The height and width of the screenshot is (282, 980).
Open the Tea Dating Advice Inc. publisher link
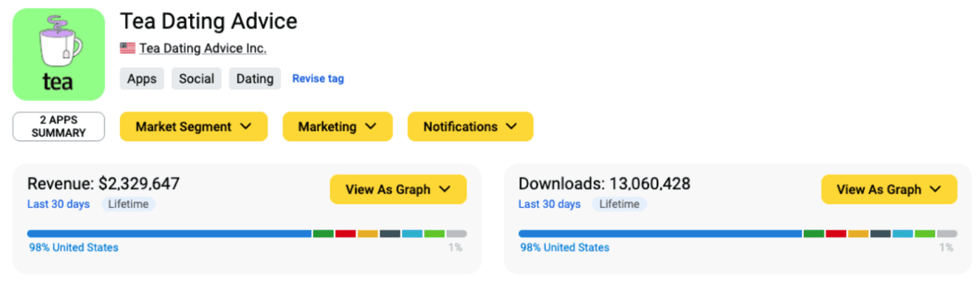(203, 49)
